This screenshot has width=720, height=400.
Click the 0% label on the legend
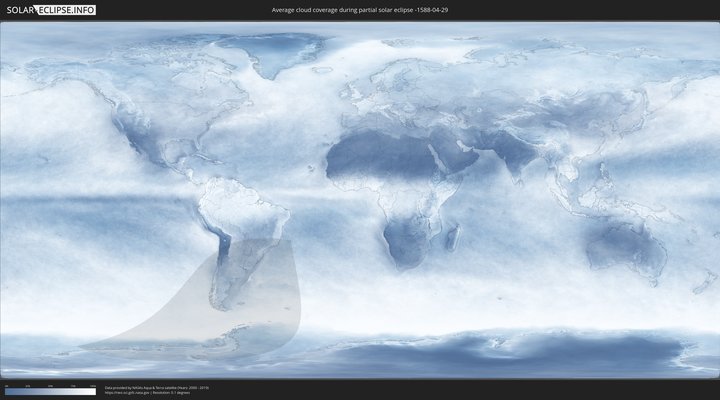click(6, 386)
